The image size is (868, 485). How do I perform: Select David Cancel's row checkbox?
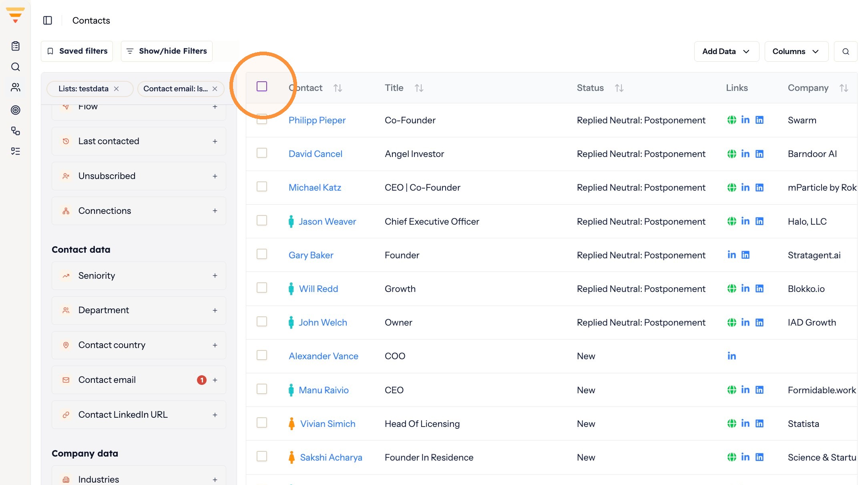[262, 153]
